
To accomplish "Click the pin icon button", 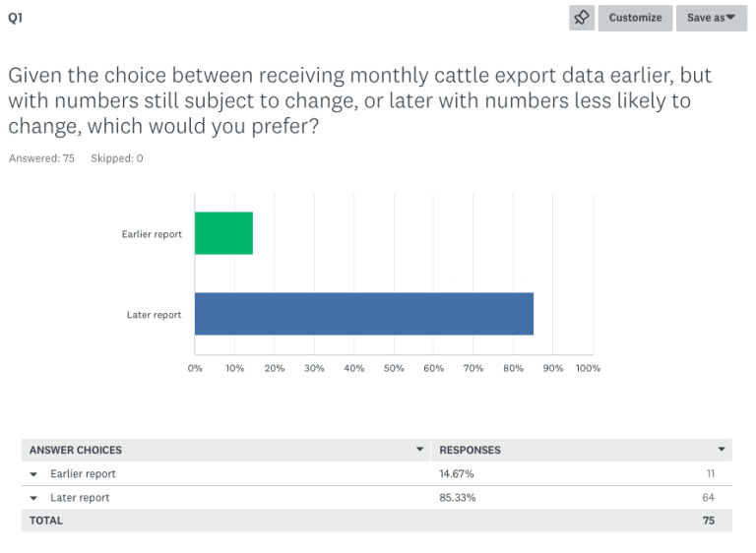I will pyautogui.click(x=582, y=18).
